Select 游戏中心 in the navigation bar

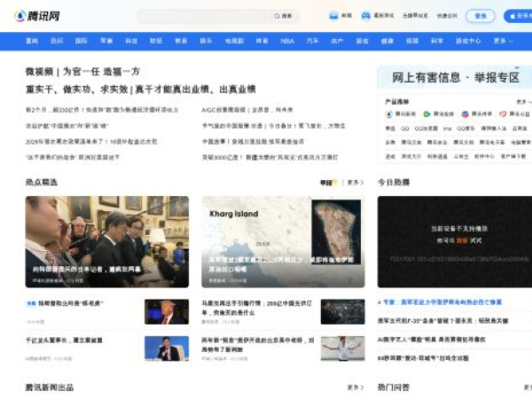coord(468,41)
